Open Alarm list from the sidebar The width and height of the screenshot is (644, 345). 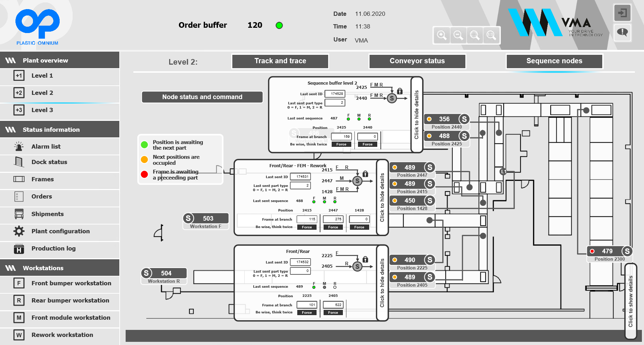point(46,147)
